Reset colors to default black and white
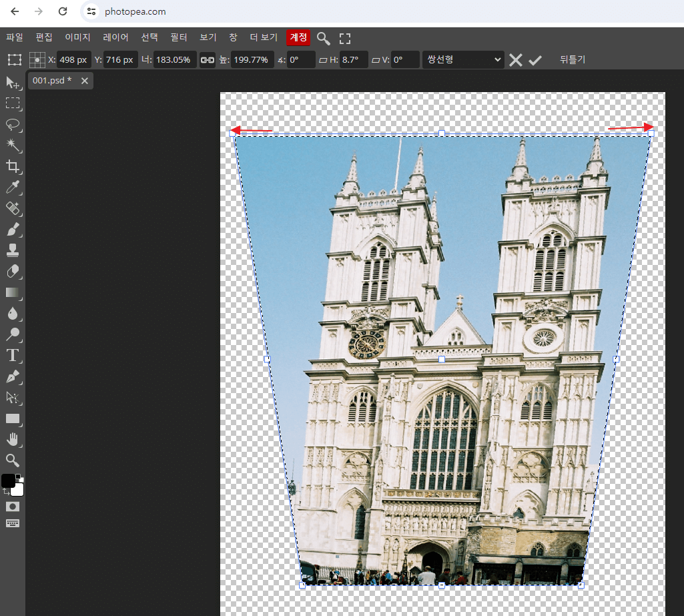This screenshot has height=616, width=684. coord(18,477)
